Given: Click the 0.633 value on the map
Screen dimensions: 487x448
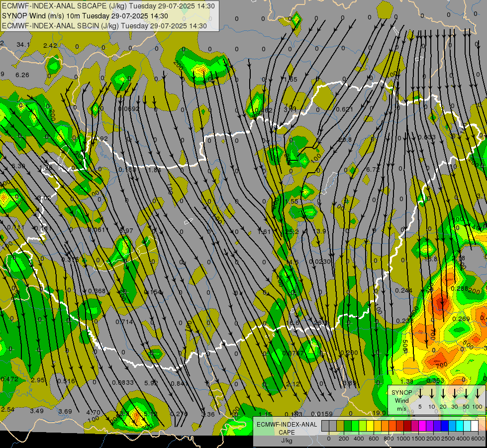Looking at the screenshot, I should pos(426,137).
